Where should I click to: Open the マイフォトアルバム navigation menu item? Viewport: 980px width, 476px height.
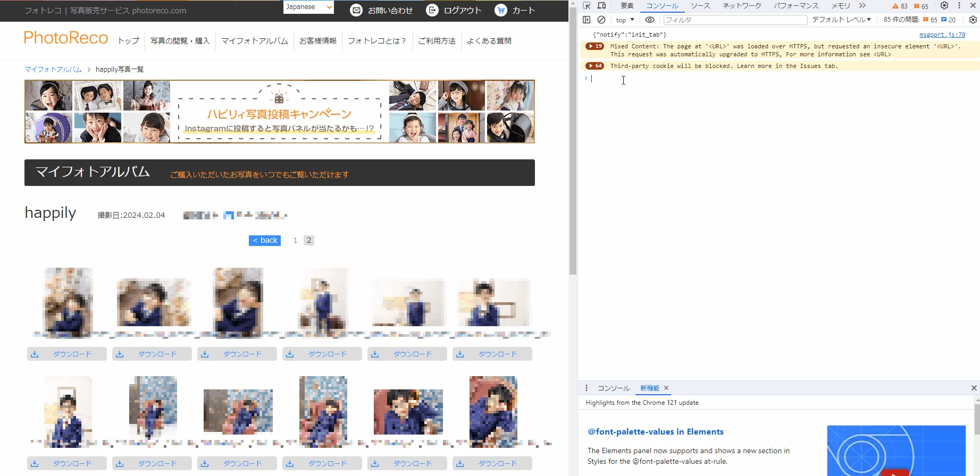(x=255, y=41)
